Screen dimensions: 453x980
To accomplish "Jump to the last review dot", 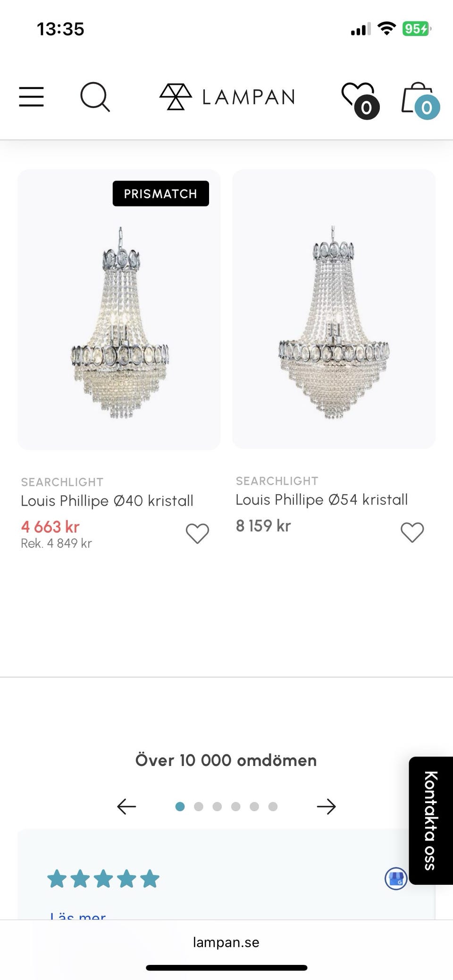I will coord(273,806).
